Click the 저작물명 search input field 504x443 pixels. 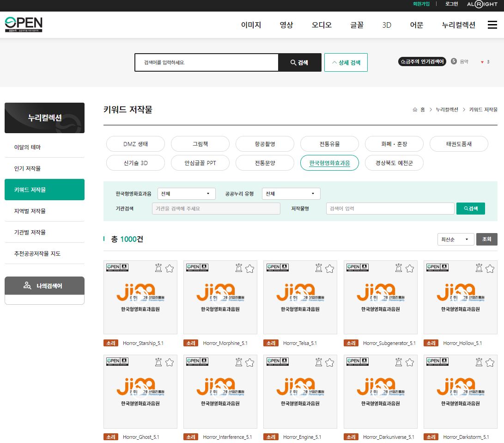[x=390, y=209]
